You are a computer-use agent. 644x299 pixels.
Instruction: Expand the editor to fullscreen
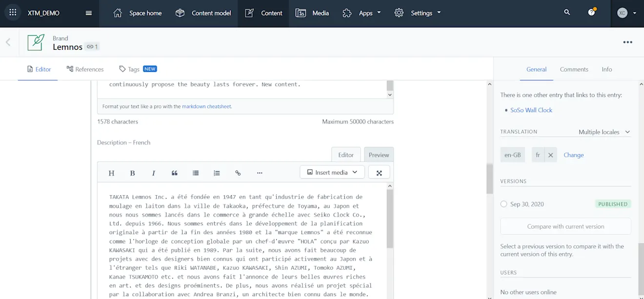tap(379, 172)
